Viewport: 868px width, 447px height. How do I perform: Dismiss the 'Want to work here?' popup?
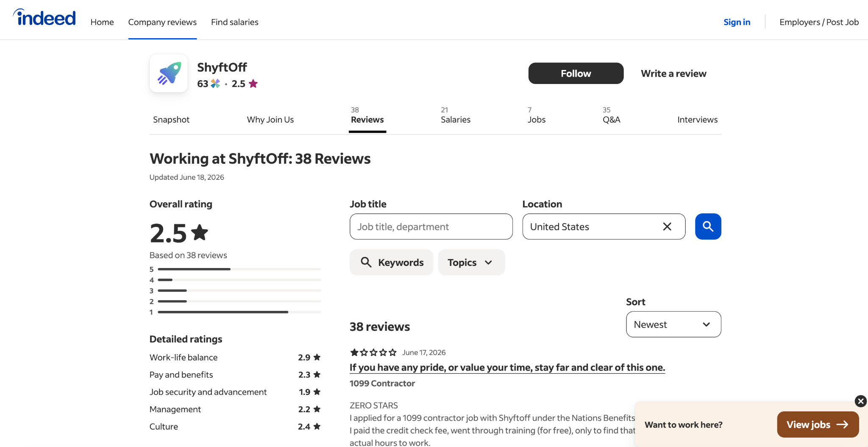(x=860, y=401)
